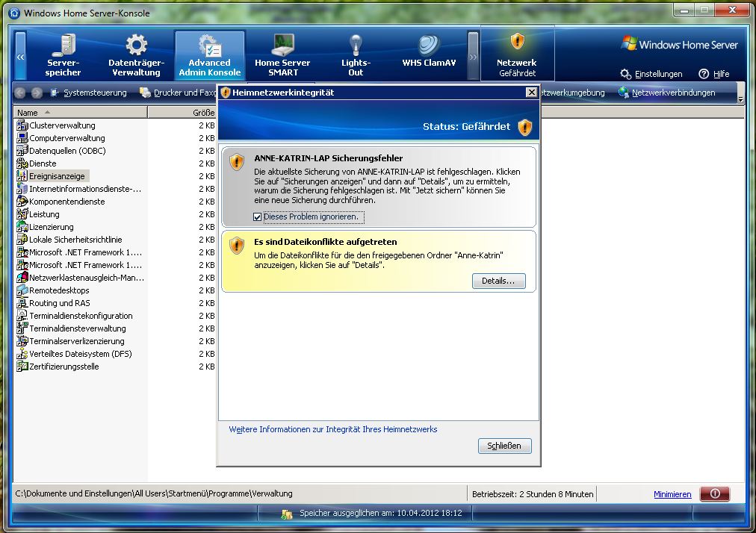Click the path text in status bar

coord(154,493)
